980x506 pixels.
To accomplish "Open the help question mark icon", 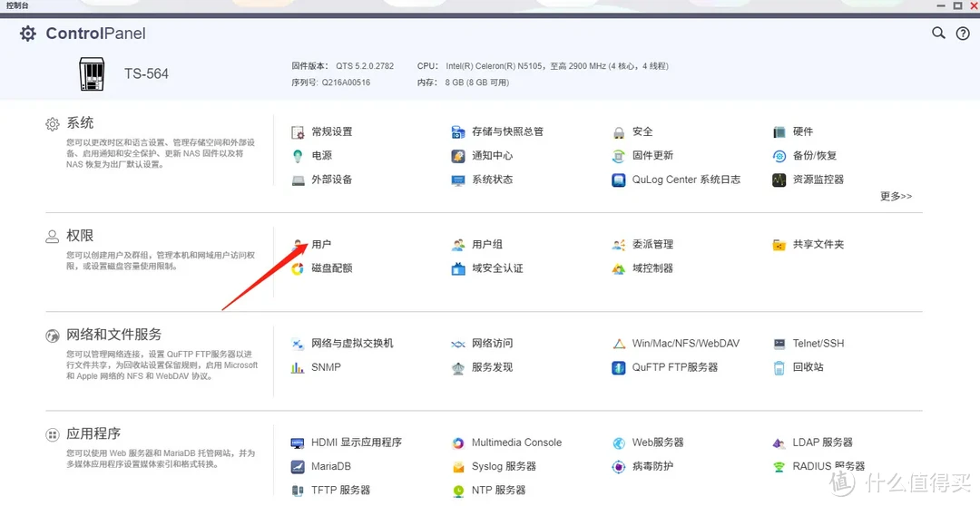I will pyautogui.click(x=963, y=34).
